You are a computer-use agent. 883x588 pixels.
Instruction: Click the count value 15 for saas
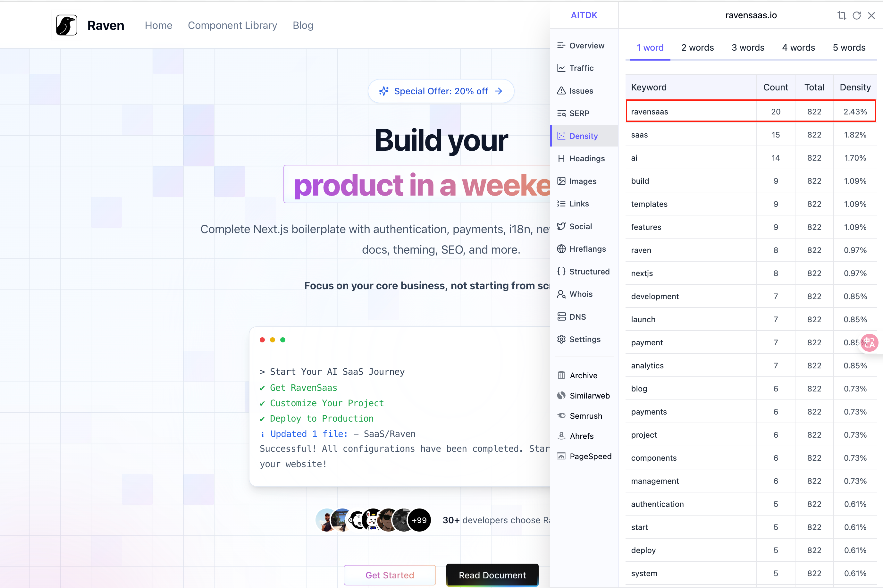pyautogui.click(x=775, y=135)
